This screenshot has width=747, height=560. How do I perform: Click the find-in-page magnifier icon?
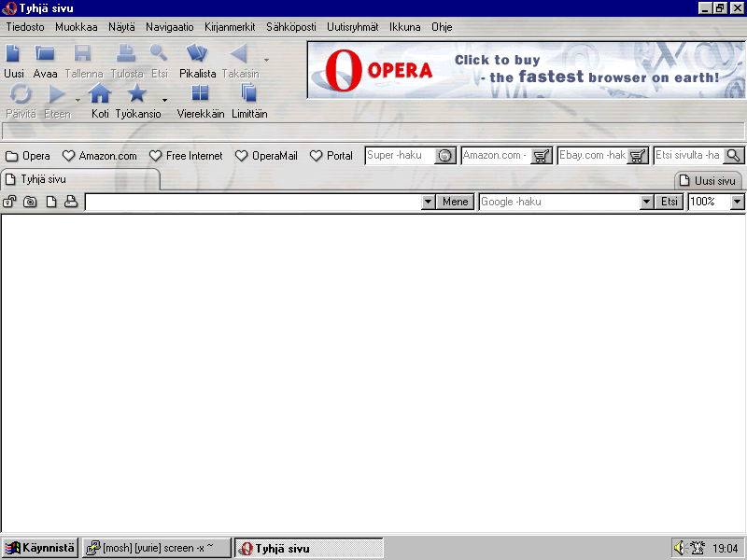click(734, 156)
